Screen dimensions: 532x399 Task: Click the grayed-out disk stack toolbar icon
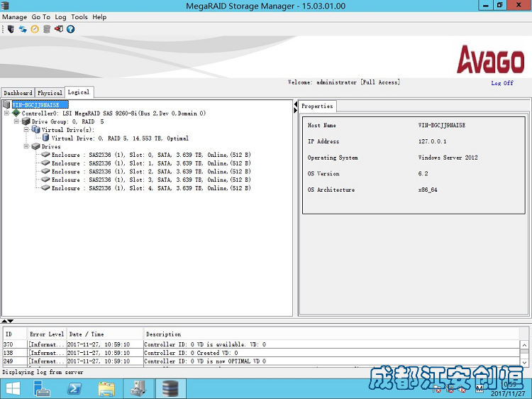coord(47,29)
